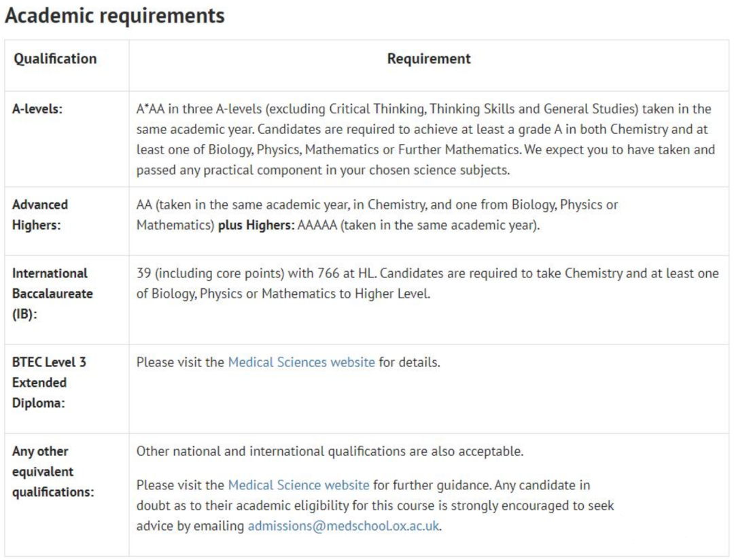Click the Academic requirements heading
The height and width of the screenshot is (560, 734).
(115, 16)
